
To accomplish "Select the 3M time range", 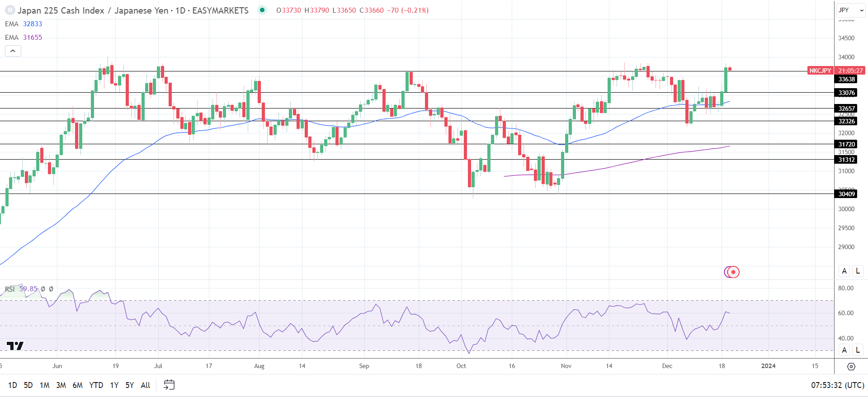I will point(61,385).
